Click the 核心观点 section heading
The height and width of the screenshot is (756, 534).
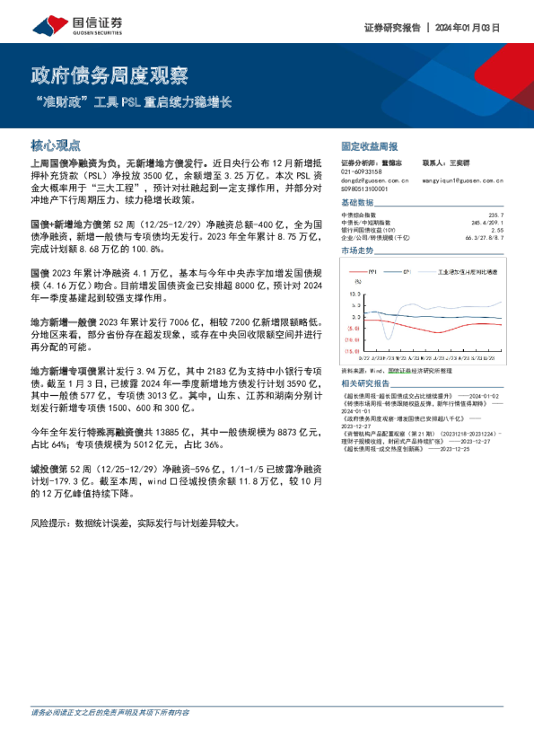pos(56,145)
